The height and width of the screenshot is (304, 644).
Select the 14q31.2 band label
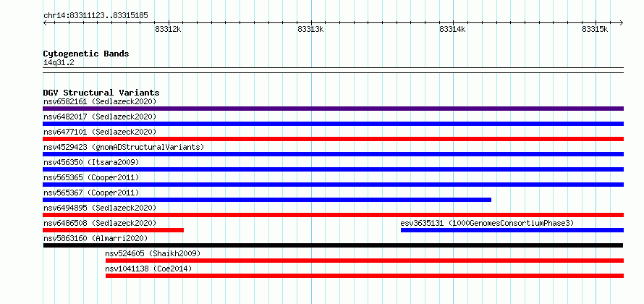(x=59, y=63)
